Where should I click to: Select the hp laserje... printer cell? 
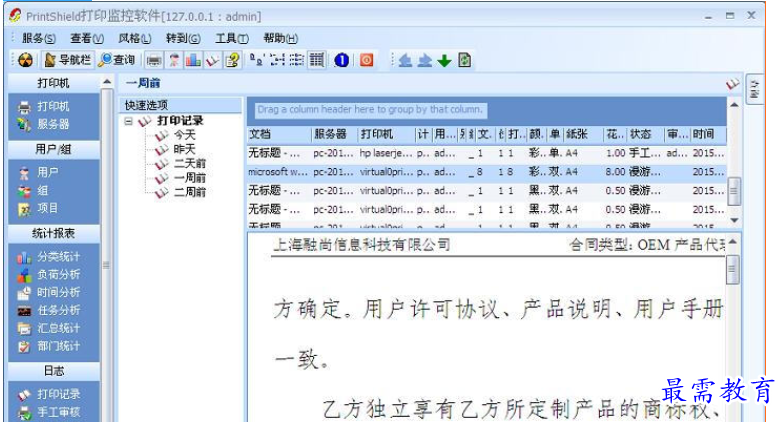pos(386,153)
